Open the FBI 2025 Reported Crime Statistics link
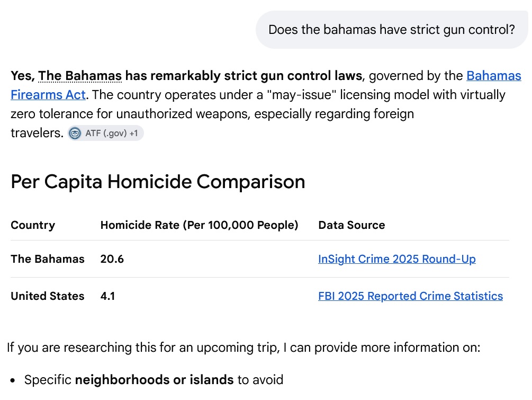 tap(411, 296)
